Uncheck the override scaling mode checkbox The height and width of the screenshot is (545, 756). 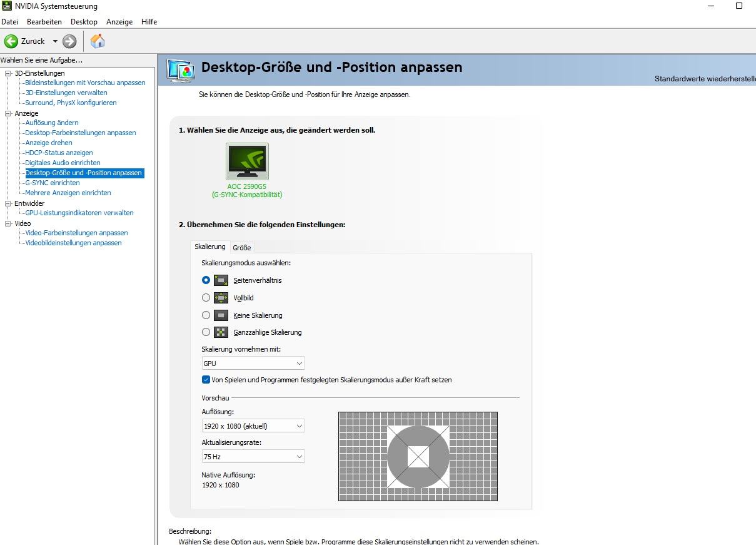coord(206,380)
